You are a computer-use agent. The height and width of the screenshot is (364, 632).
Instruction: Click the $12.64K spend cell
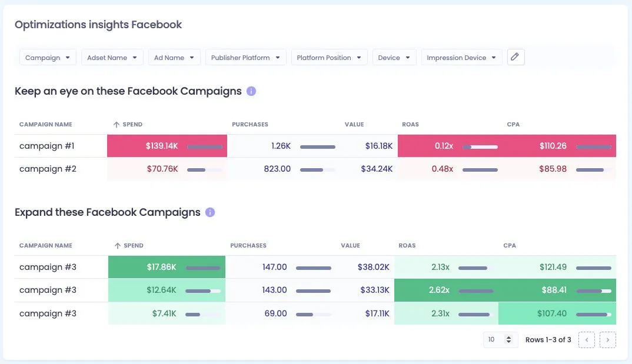point(167,290)
